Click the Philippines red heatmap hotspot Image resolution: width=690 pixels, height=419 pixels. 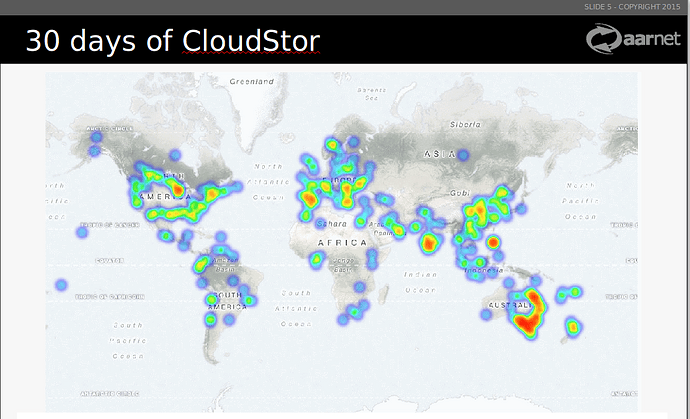(x=493, y=242)
